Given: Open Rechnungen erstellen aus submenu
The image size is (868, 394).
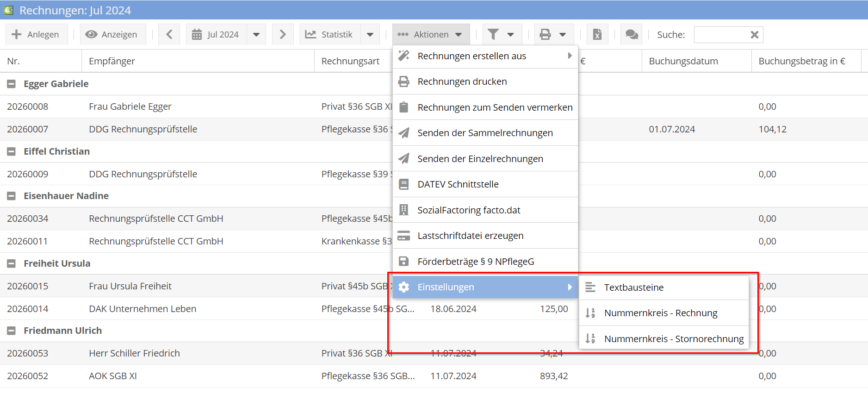Looking at the screenshot, I should [485, 56].
